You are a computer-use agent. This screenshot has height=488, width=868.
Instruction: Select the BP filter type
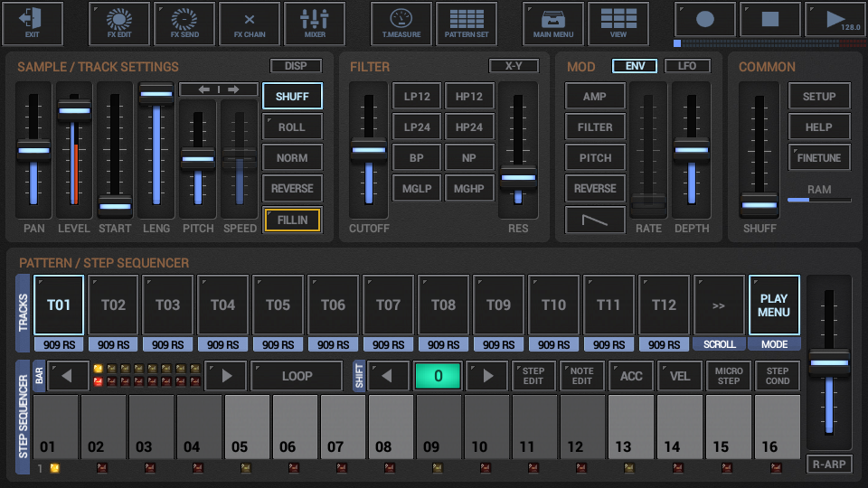(417, 158)
